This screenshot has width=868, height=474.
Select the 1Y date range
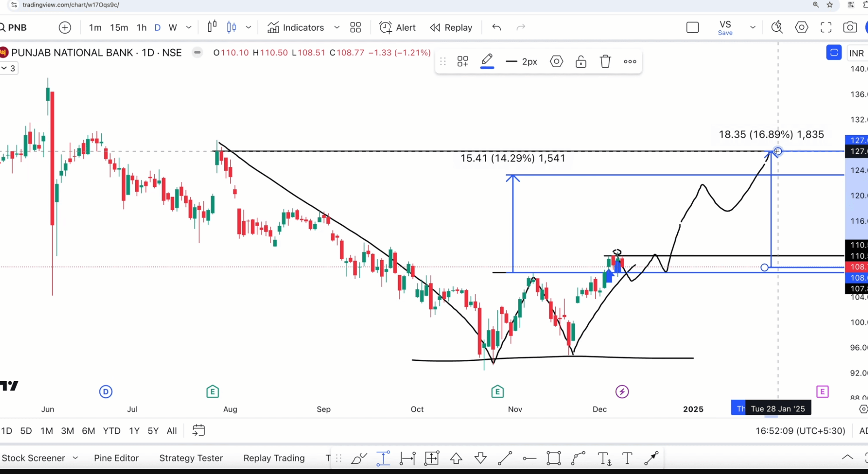tap(134, 431)
